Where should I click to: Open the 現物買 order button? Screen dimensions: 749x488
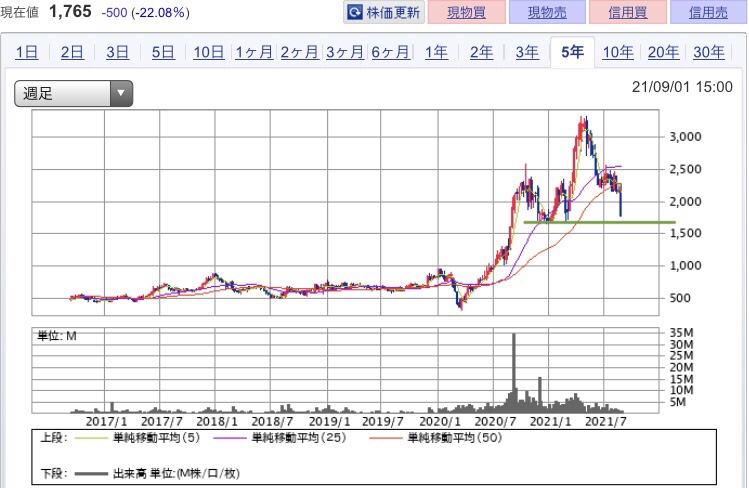tap(467, 12)
